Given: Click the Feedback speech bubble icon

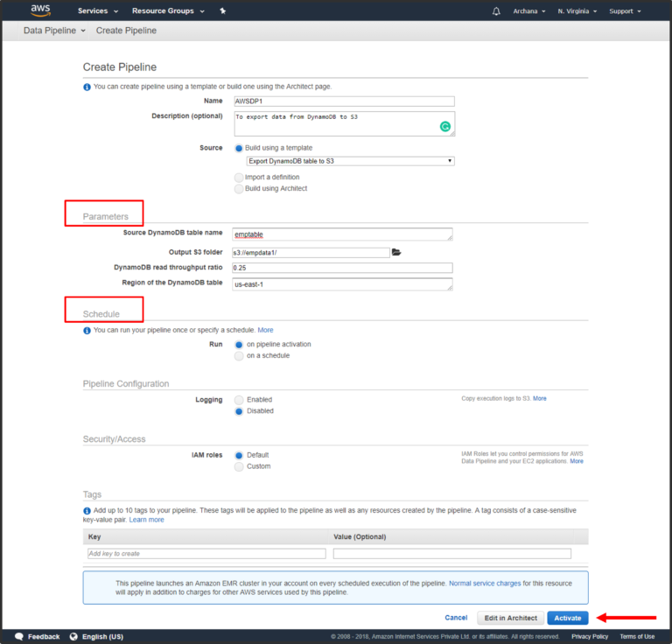Looking at the screenshot, I should (x=17, y=636).
